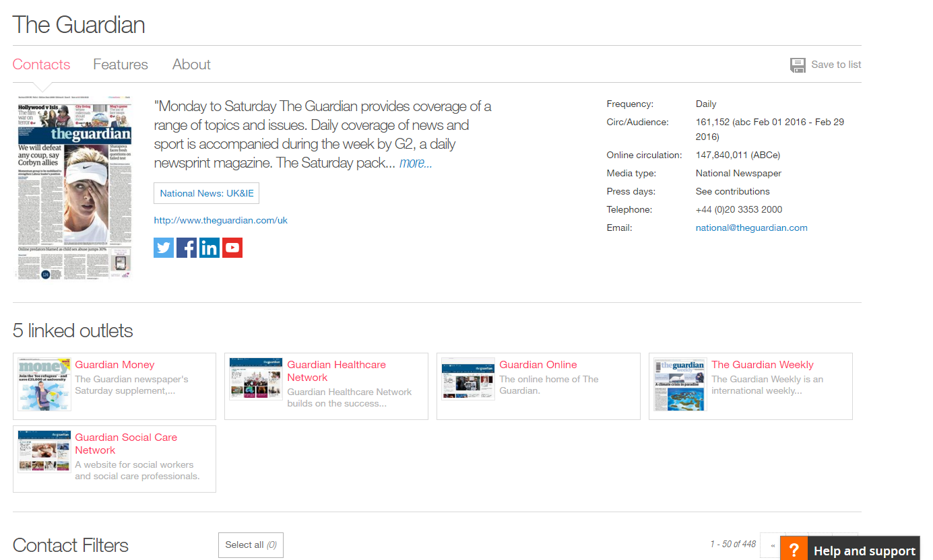Click the National Newspaper media type value

pyautogui.click(x=738, y=173)
